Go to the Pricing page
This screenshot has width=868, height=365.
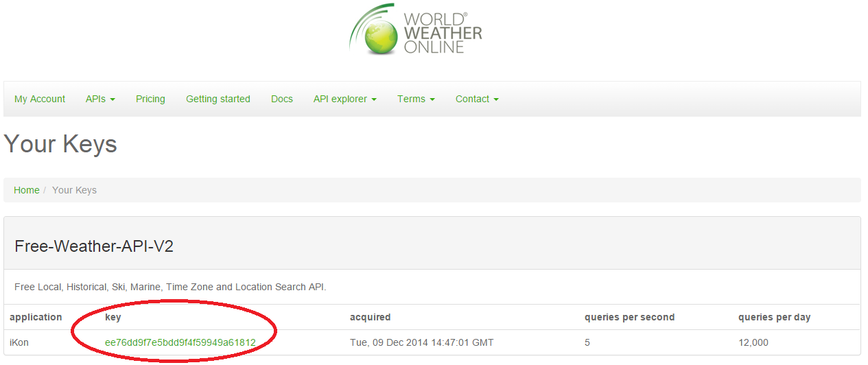(150, 99)
